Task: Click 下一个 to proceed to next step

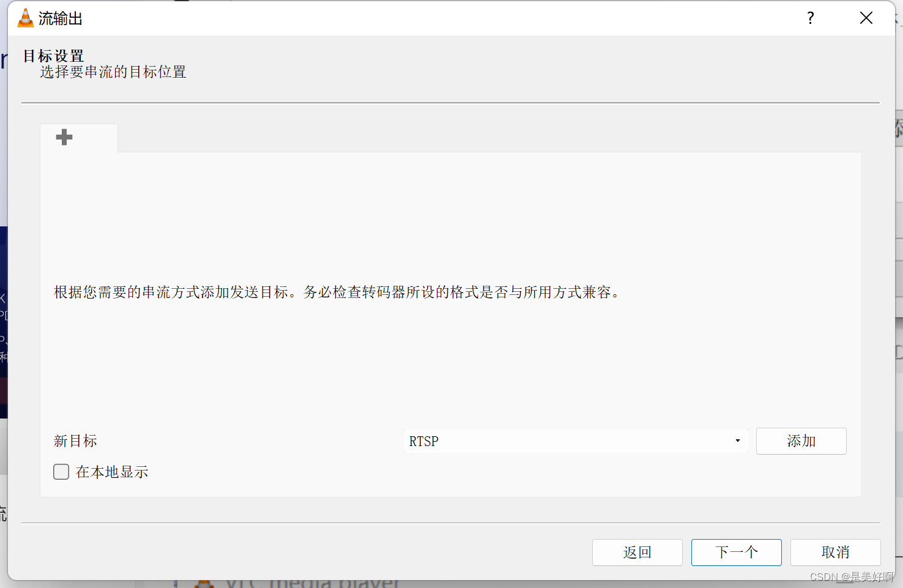Action: (x=736, y=552)
